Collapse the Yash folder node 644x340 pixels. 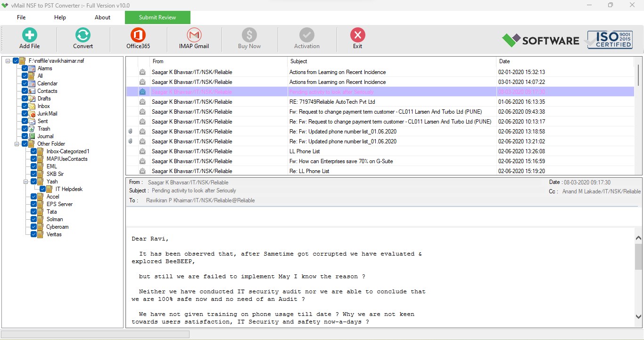coord(26,182)
